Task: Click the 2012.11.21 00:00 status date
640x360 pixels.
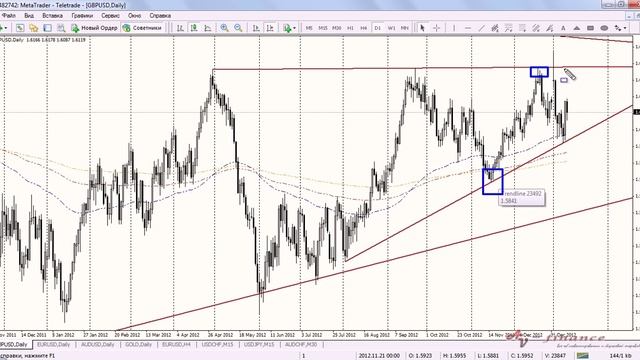Action: [379, 356]
